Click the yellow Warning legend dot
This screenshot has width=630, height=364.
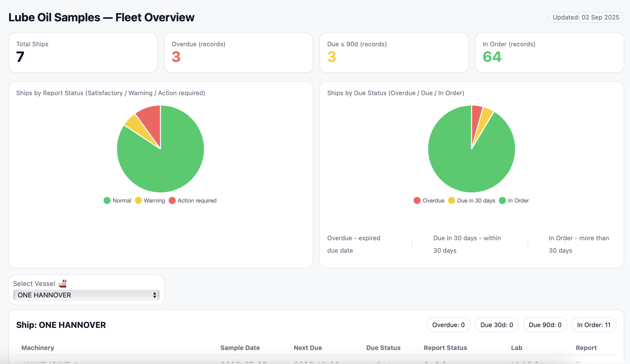138,200
